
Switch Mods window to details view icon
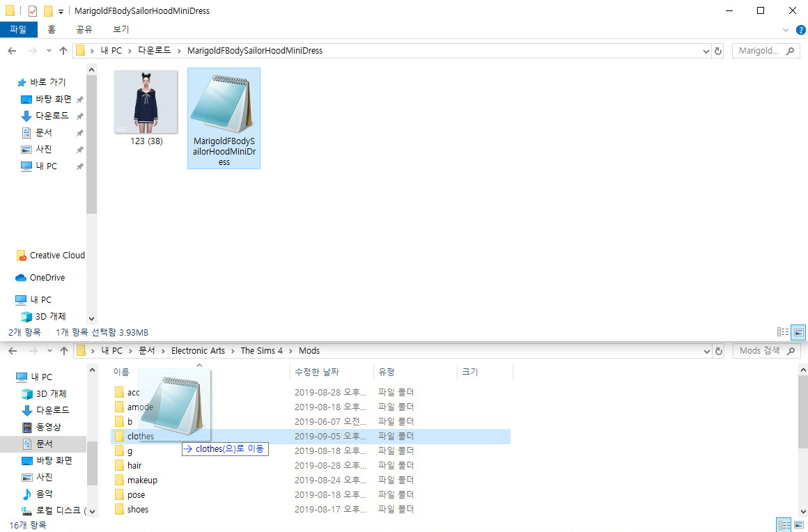(x=783, y=525)
